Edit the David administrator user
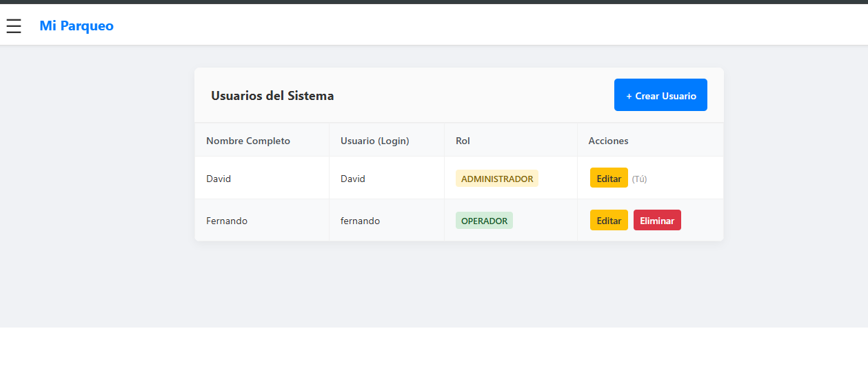The height and width of the screenshot is (391, 868). pyautogui.click(x=609, y=178)
